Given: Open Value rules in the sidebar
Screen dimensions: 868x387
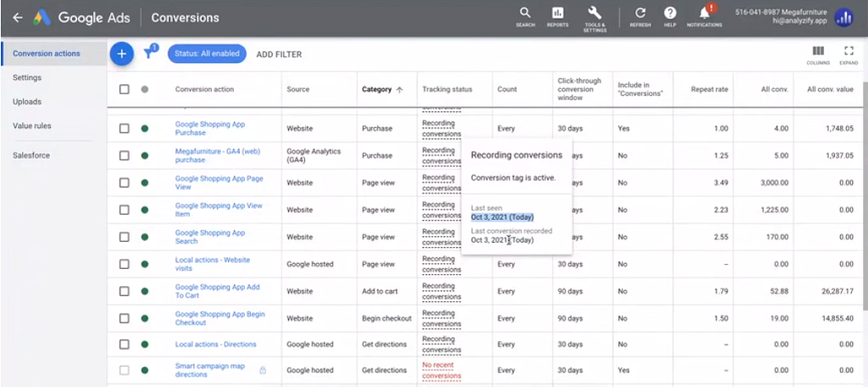Looking at the screenshot, I should (32, 126).
